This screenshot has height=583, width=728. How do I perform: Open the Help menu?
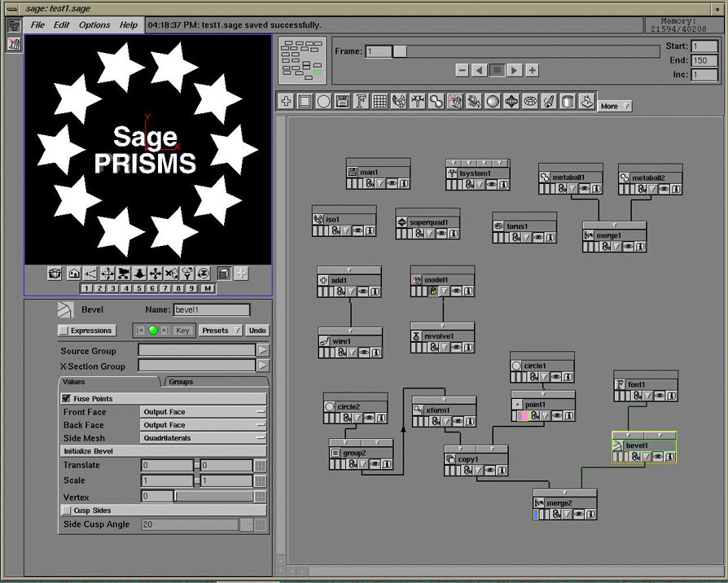click(129, 25)
